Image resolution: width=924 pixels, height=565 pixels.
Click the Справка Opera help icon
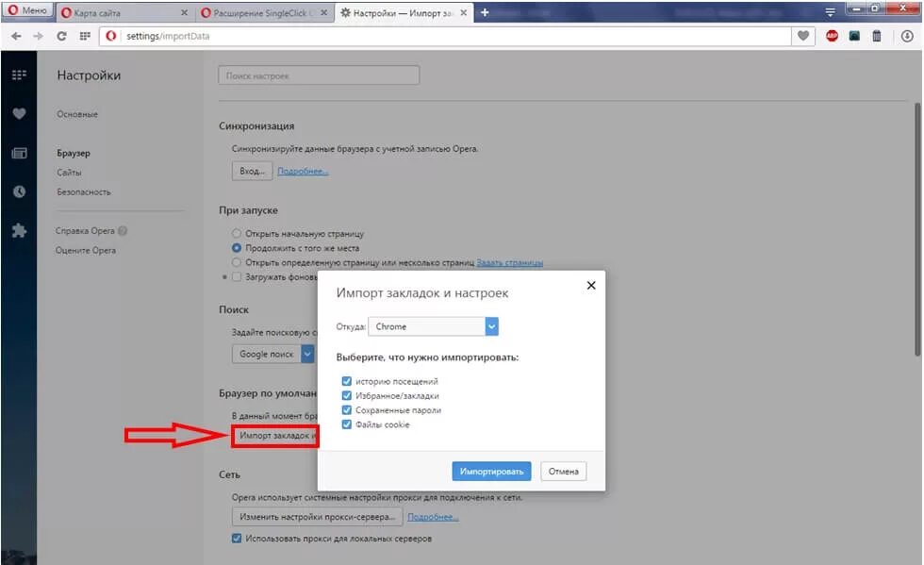click(x=123, y=230)
